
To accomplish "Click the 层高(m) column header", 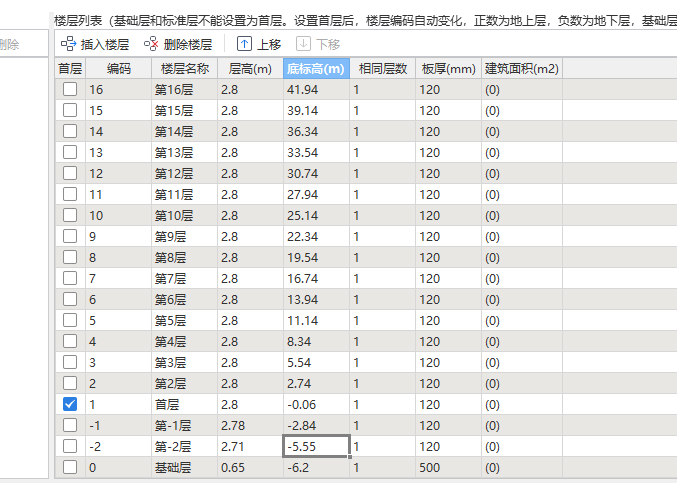I will click(250, 68).
